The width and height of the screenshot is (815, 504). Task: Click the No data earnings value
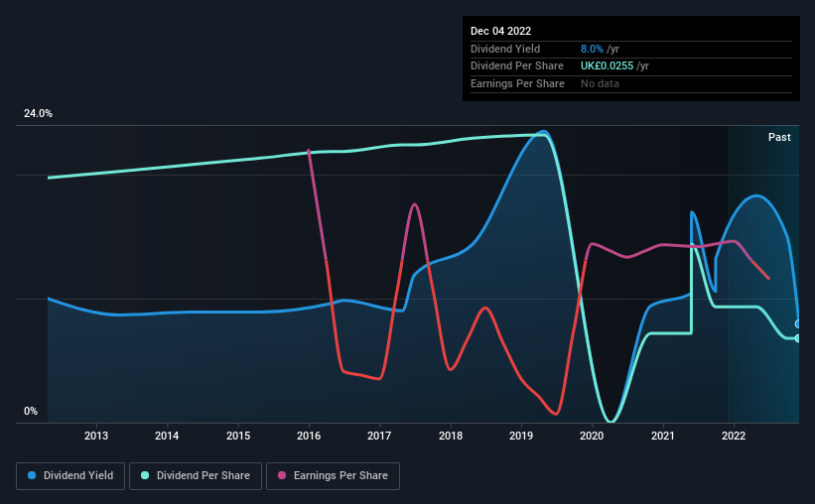[x=600, y=83]
